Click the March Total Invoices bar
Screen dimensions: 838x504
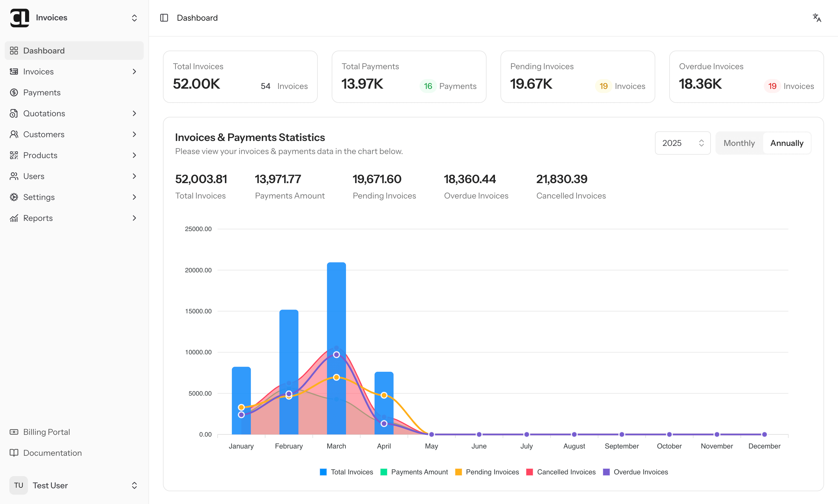coord(336,306)
